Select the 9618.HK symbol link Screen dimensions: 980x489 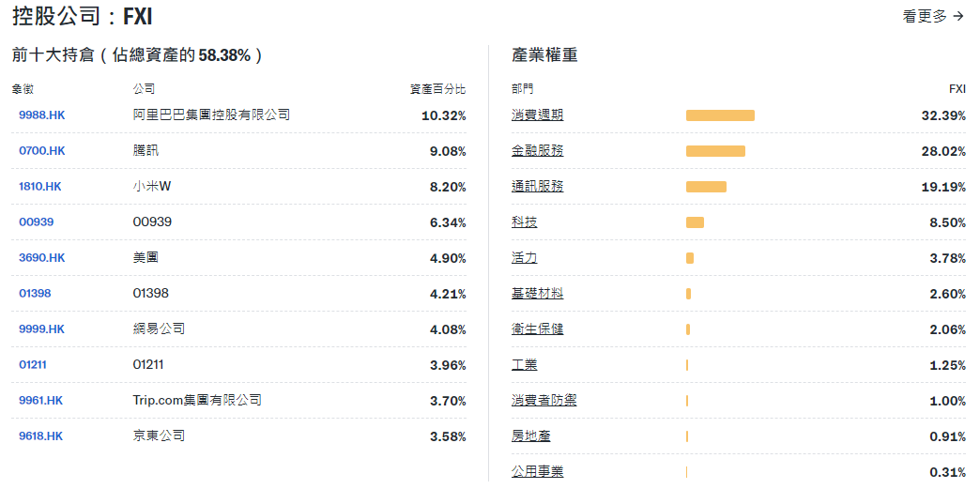(x=41, y=436)
